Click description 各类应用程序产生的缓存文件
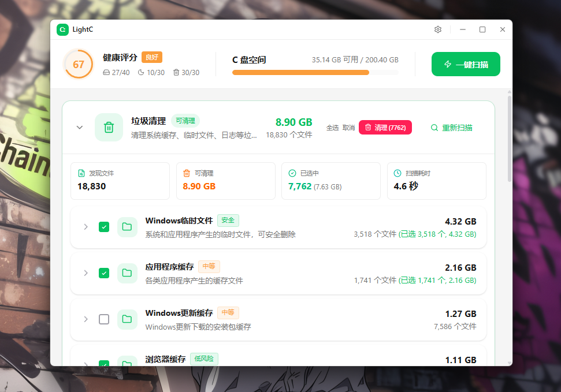561x392 pixels. [x=194, y=281]
